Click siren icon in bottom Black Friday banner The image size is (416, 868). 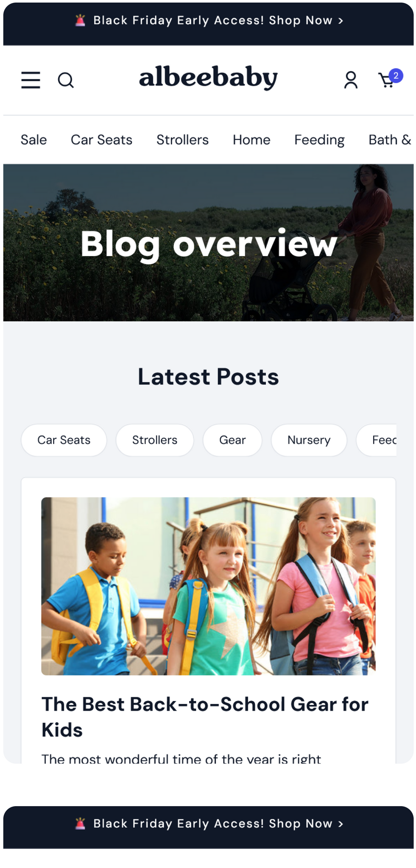[80, 823]
